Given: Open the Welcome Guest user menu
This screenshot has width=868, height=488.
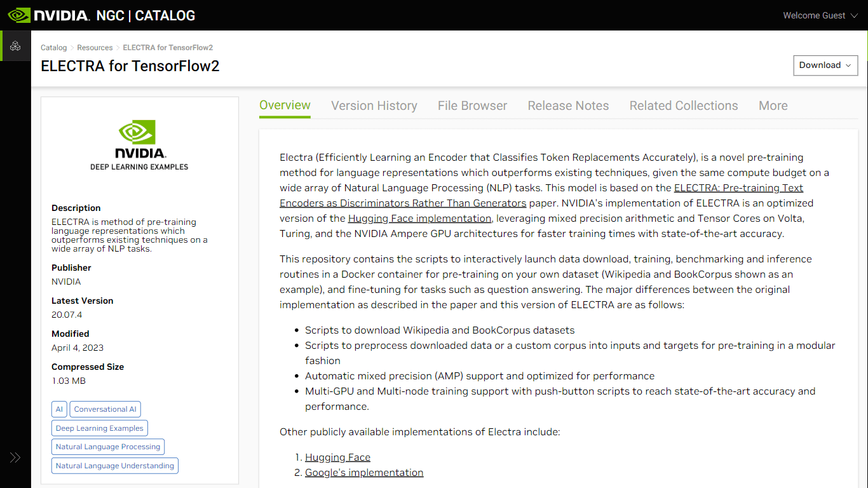Looking at the screenshot, I should [820, 15].
